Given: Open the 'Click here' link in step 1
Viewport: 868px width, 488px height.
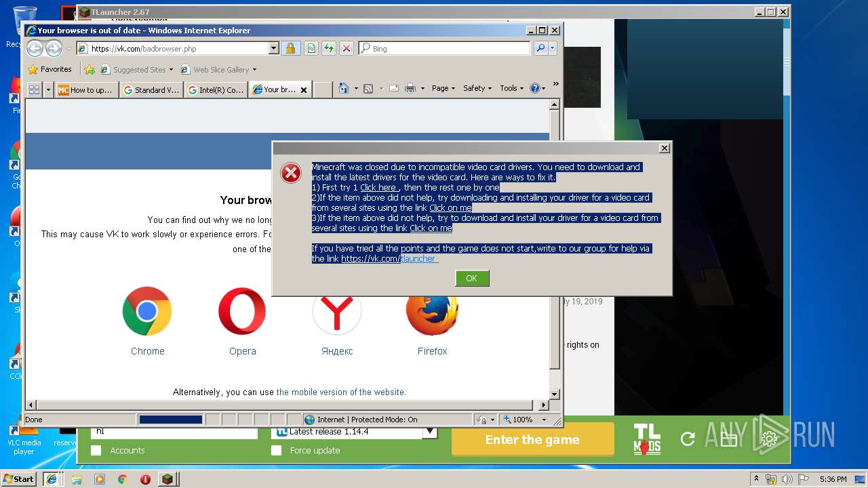Looking at the screenshot, I should pyautogui.click(x=378, y=187).
